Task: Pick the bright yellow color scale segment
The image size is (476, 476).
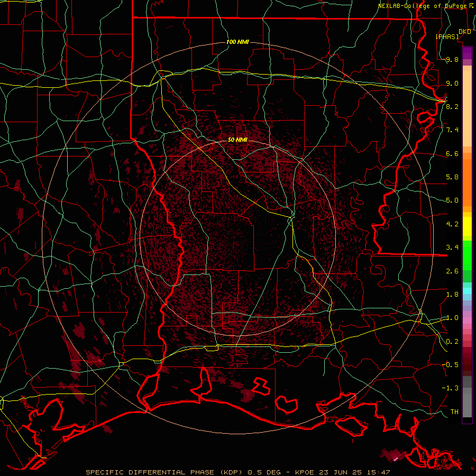Action: click(x=467, y=226)
